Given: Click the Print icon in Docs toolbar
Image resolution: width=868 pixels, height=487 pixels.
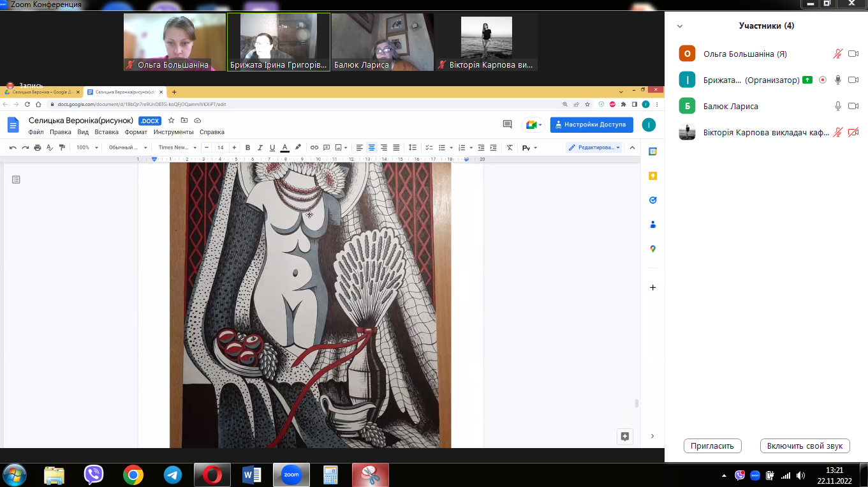Looking at the screenshot, I should point(38,147).
